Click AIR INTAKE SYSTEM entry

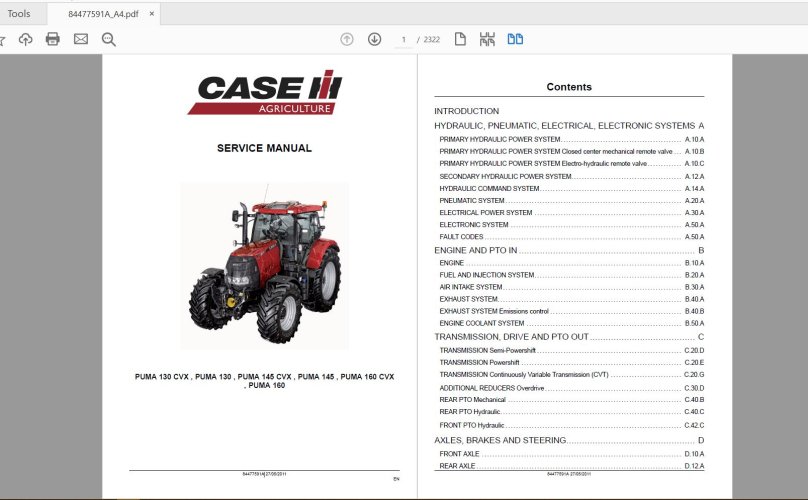(x=571, y=287)
